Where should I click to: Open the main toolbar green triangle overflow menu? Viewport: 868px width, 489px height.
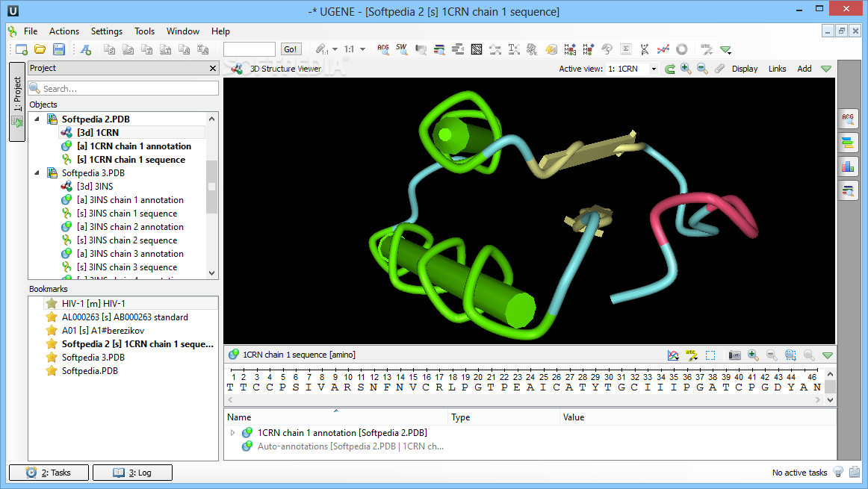[x=726, y=50]
